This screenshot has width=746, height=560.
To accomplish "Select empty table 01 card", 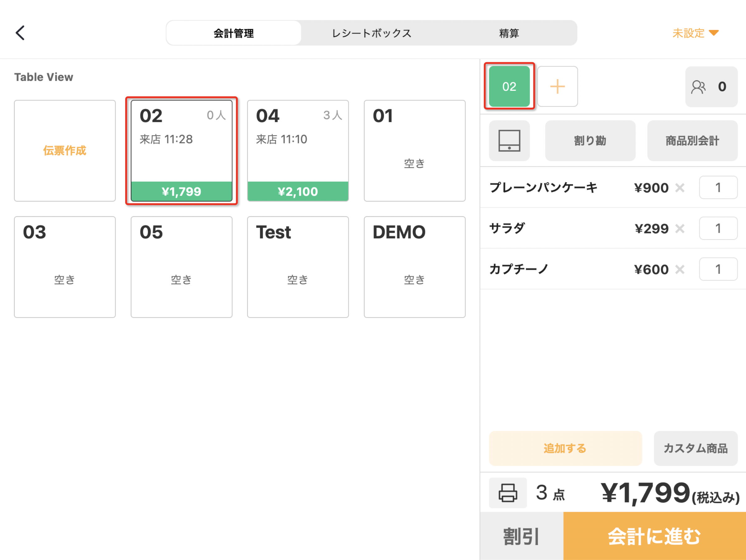I will click(414, 151).
